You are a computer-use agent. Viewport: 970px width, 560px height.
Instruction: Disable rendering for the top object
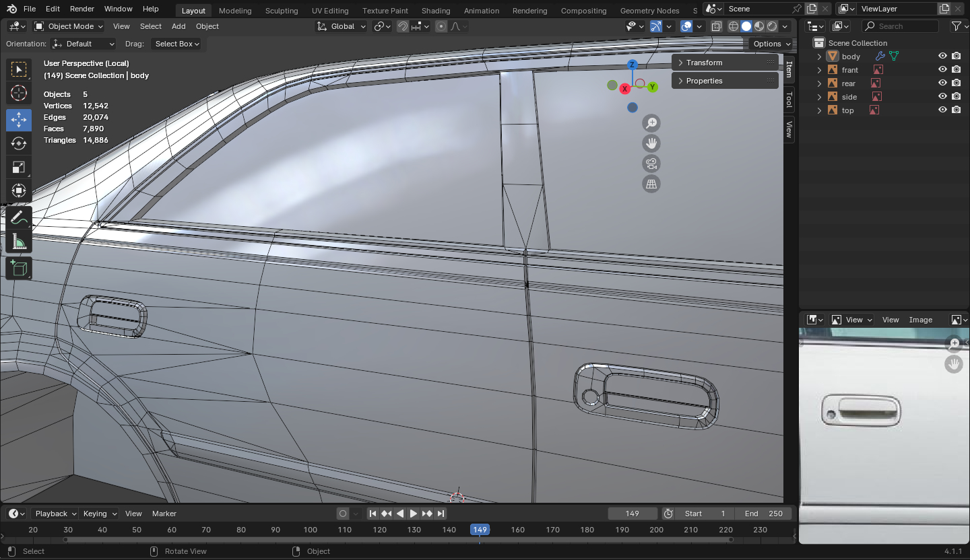tap(957, 110)
